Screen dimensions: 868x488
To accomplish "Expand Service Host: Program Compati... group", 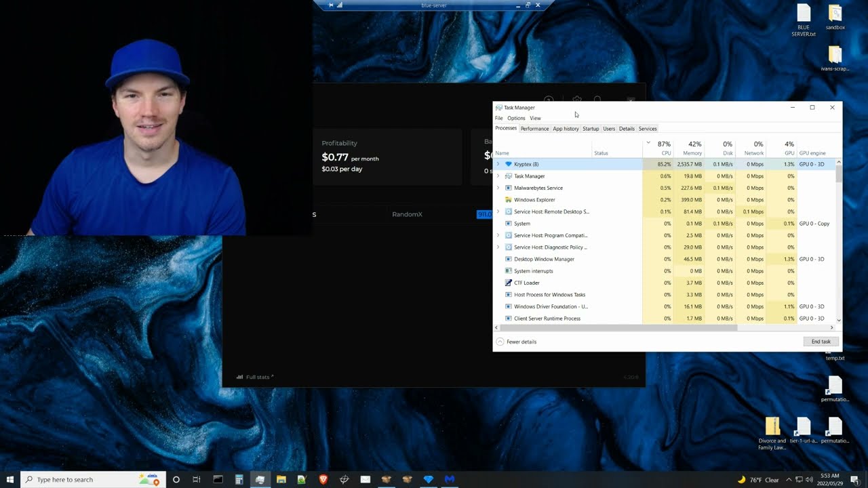I will pos(498,235).
